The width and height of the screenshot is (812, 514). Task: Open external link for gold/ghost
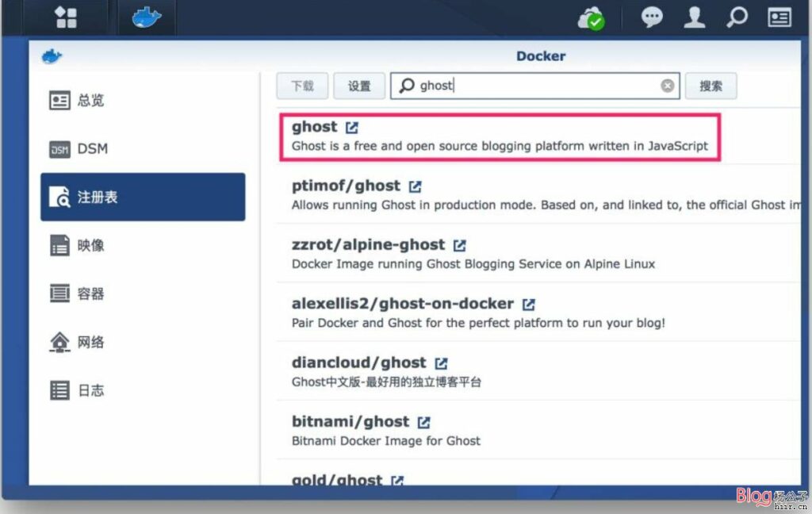click(397, 481)
